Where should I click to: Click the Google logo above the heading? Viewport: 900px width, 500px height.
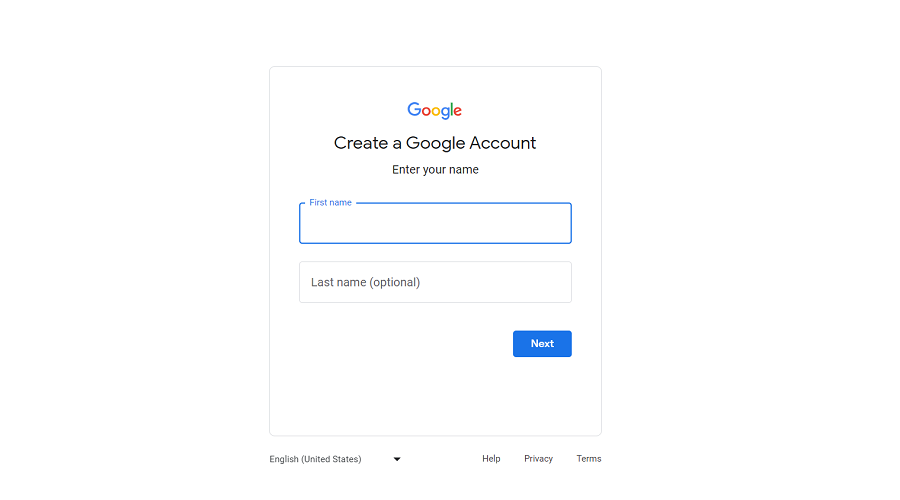(435, 110)
